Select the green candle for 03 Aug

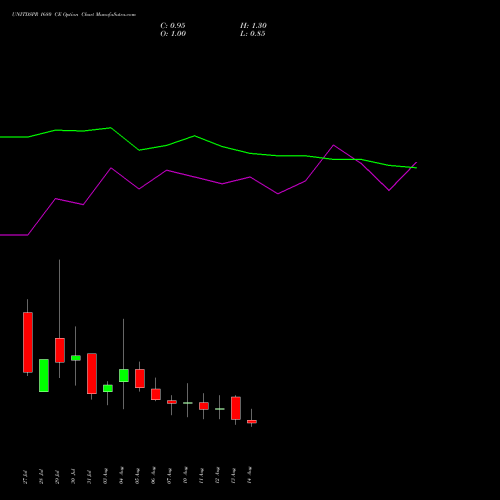[108, 388]
